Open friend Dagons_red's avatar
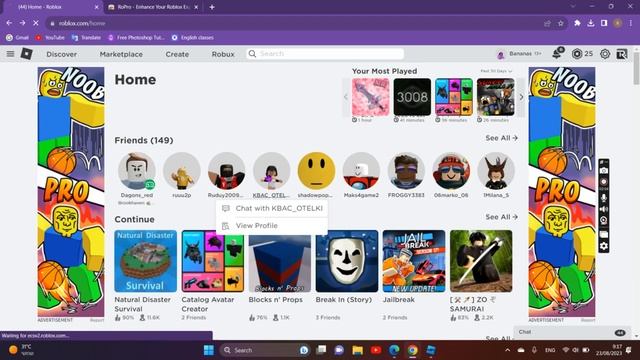The image size is (640, 360). point(137,171)
